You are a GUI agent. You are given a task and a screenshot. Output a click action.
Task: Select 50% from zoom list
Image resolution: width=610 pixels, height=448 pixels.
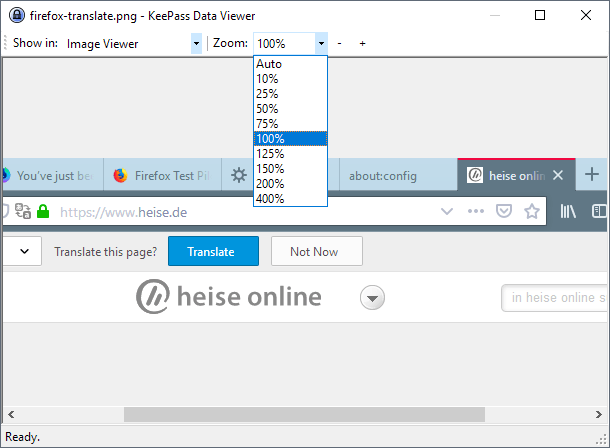click(290, 109)
